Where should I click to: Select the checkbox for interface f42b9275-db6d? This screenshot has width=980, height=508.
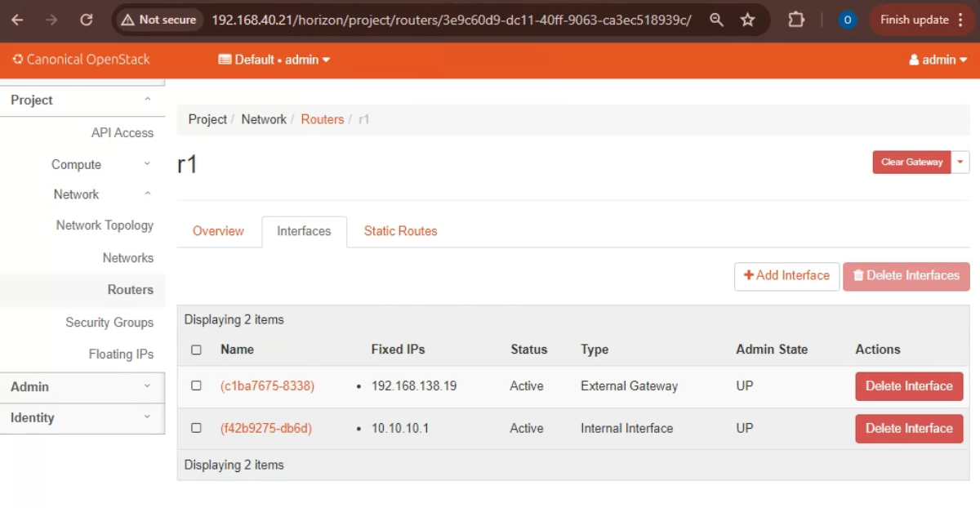coord(196,428)
